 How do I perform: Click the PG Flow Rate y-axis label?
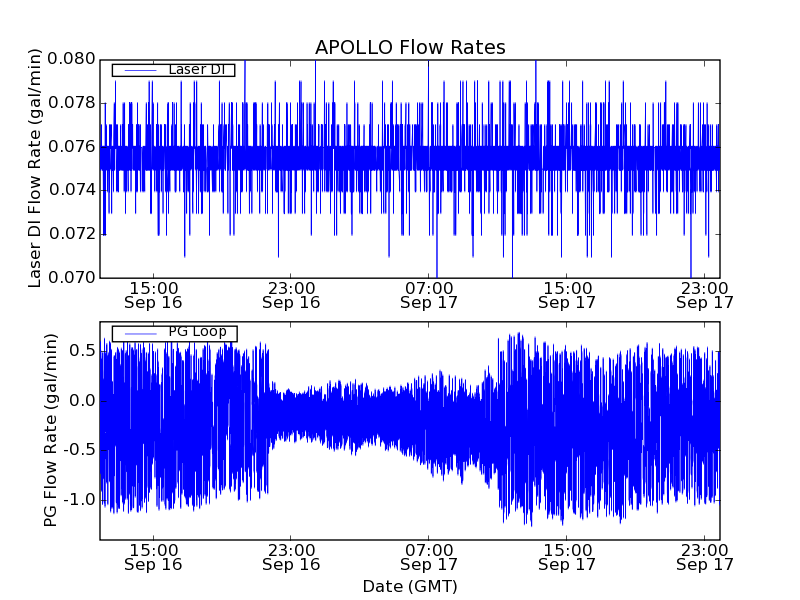50,430
